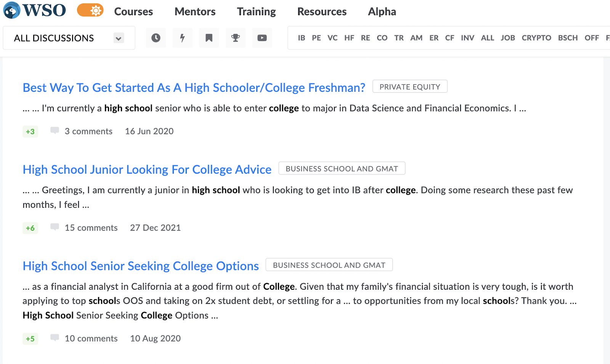Image resolution: width=610 pixels, height=364 pixels.
Task: Click the comment bubble beside 15 comments
Action: [55, 227]
